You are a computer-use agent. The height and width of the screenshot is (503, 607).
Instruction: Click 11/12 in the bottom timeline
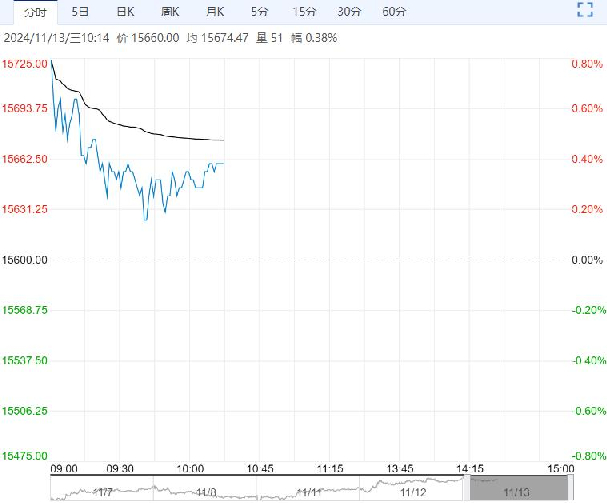pyautogui.click(x=414, y=492)
